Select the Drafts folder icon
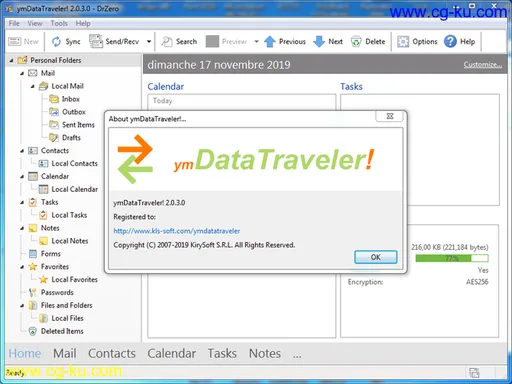The width and height of the screenshot is (512, 384). (54, 137)
